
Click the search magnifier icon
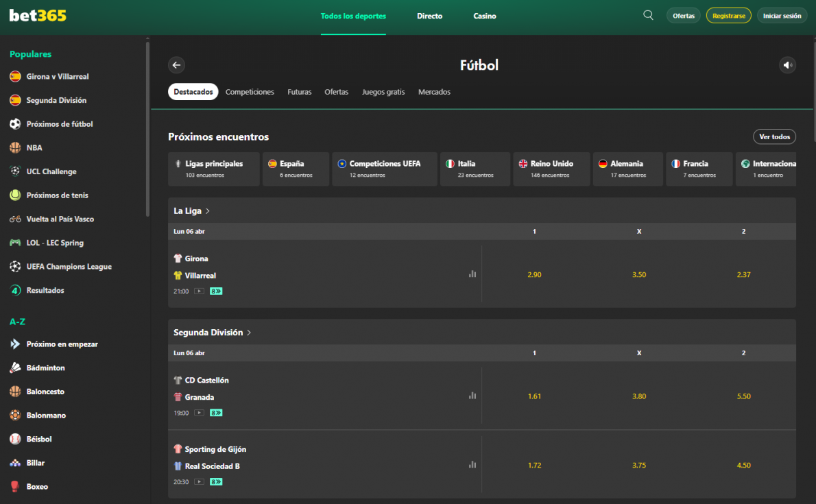pyautogui.click(x=648, y=15)
